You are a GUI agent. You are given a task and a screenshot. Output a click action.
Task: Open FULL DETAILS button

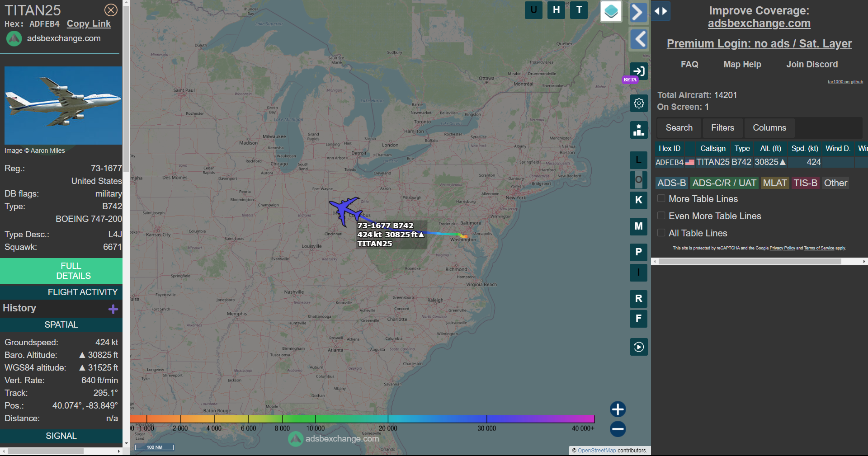61,271
